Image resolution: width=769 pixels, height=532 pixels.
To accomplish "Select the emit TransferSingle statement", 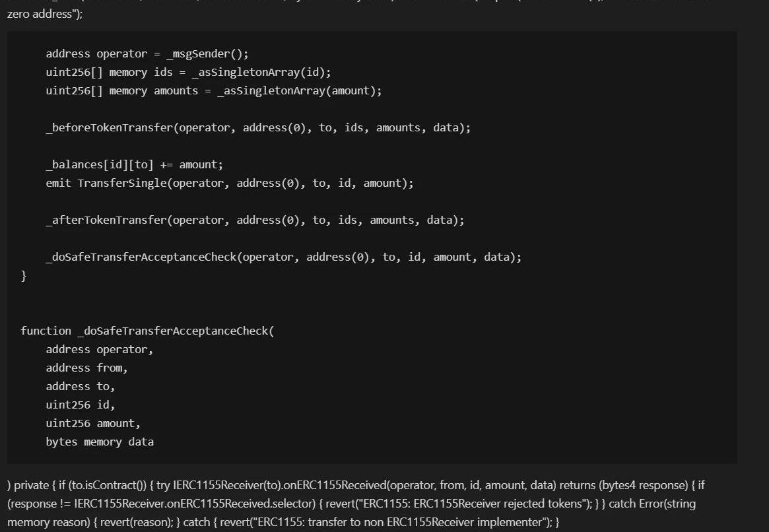I will (x=229, y=183).
